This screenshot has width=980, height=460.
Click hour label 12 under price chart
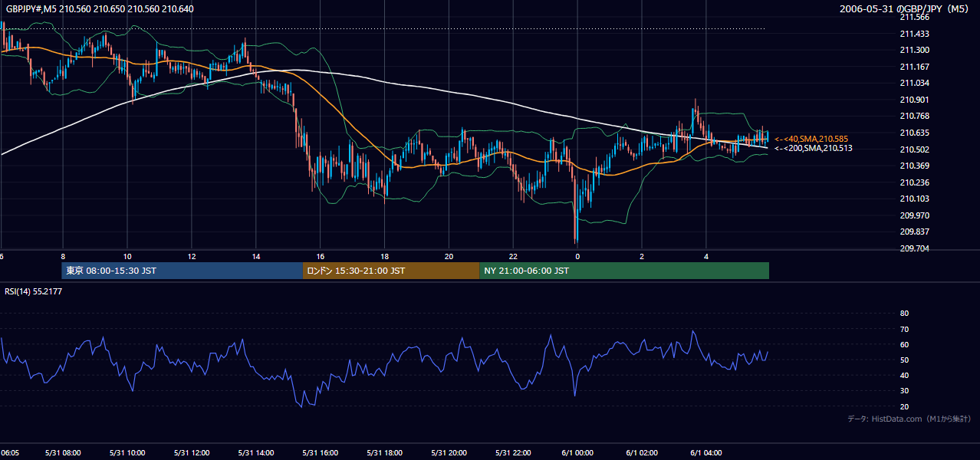[x=192, y=257]
